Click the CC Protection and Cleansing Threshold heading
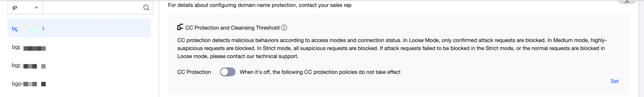The image size is (644, 97). click(232, 28)
